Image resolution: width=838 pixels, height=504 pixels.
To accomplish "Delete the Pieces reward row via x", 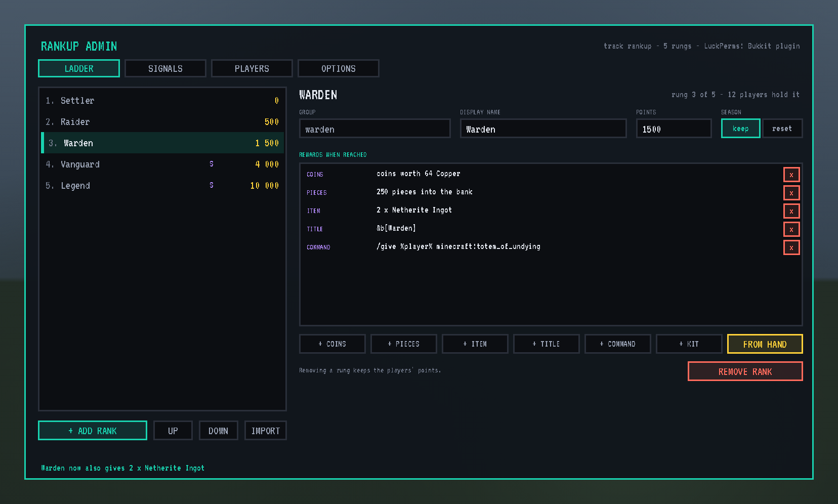I will coord(791,193).
